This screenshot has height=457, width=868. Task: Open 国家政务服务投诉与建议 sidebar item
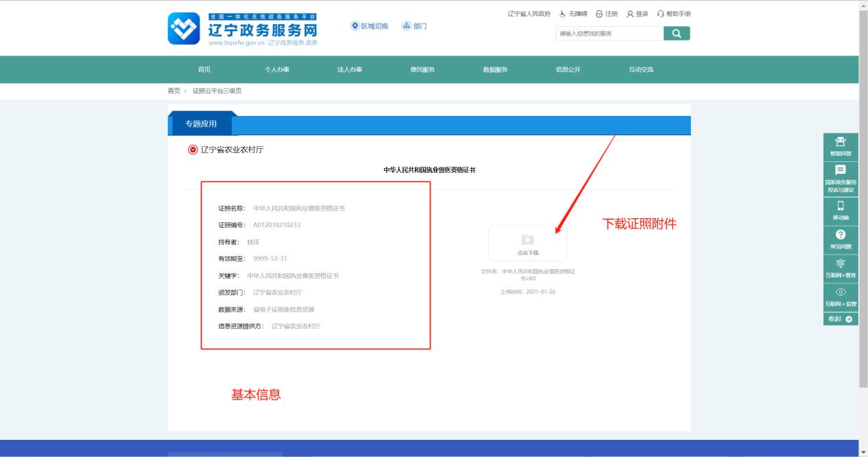click(x=841, y=178)
